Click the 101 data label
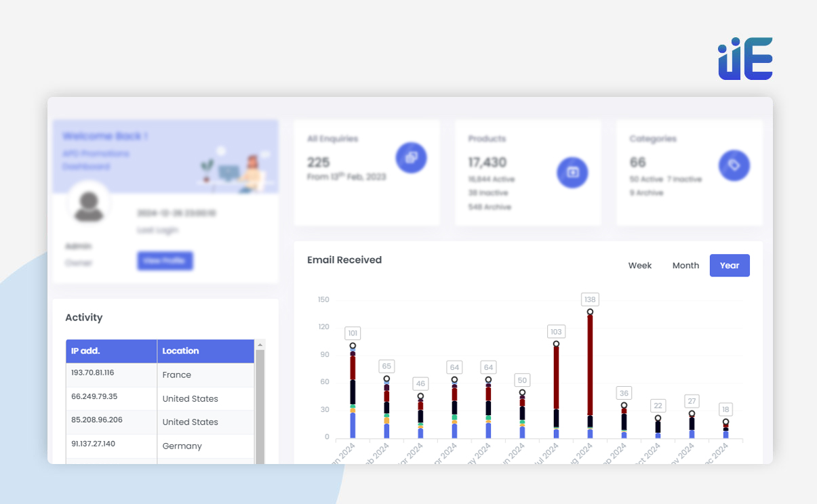 coord(353,333)
